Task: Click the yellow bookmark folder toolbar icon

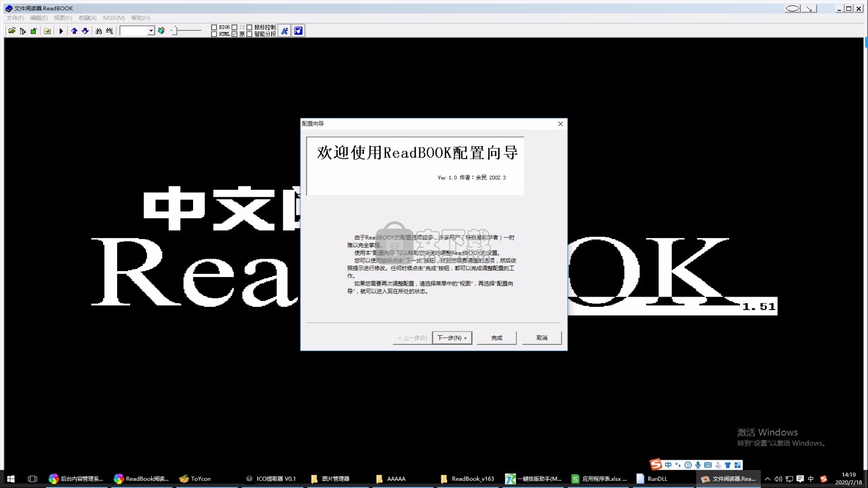Action: [x=48, y=31]
